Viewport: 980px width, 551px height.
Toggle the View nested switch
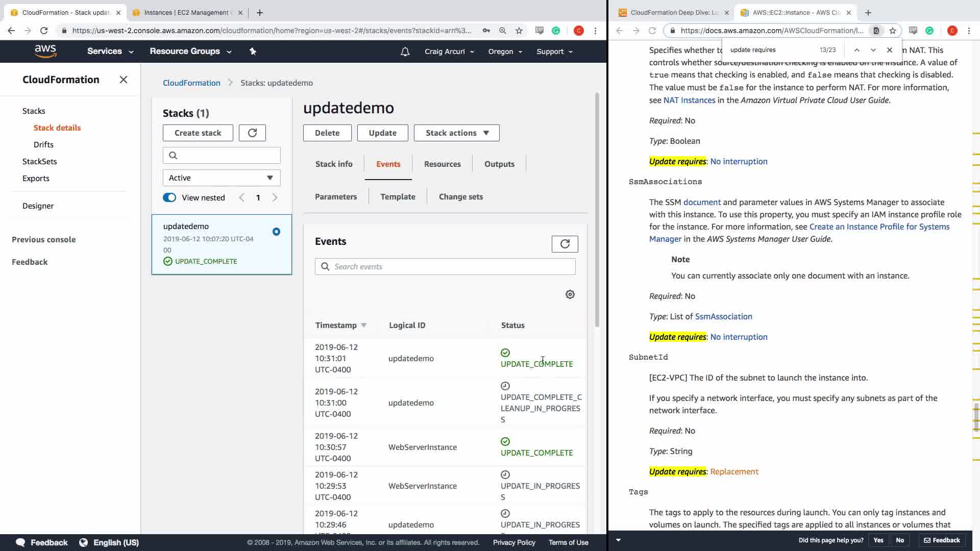pos(169,197)
